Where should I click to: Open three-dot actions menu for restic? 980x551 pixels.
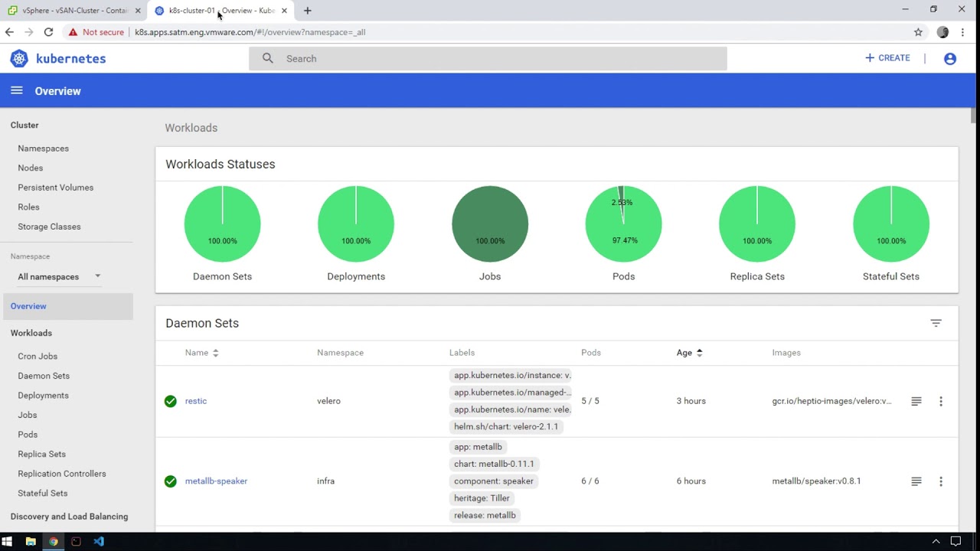(940, 401)
